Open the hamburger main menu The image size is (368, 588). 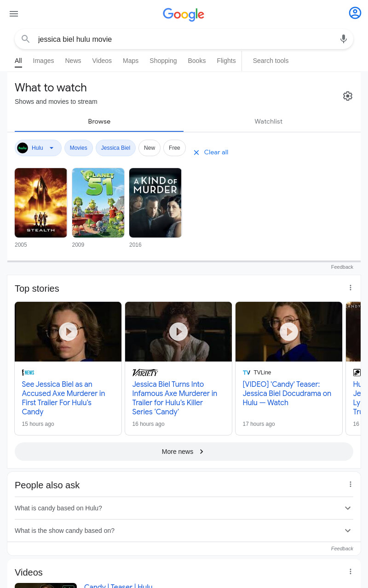[x=14, y=14]
